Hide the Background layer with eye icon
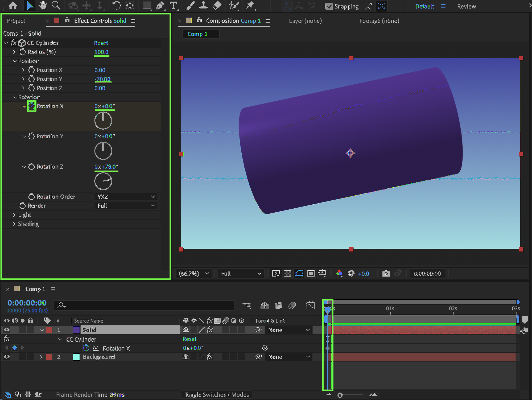 pos(7,357)
